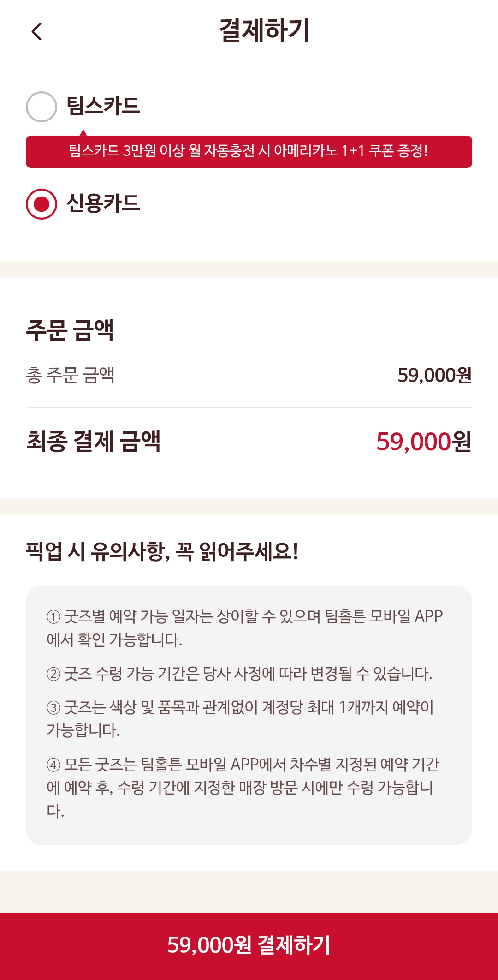Tap the back arrow icon
This screenshot has height=980, width=498.
[x=37, y=31]
